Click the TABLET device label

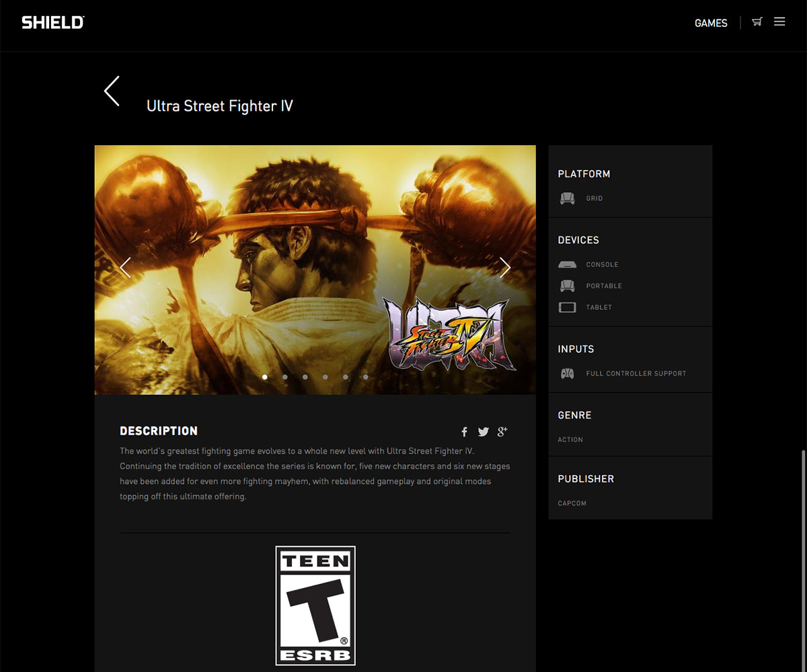click(599, 308)
